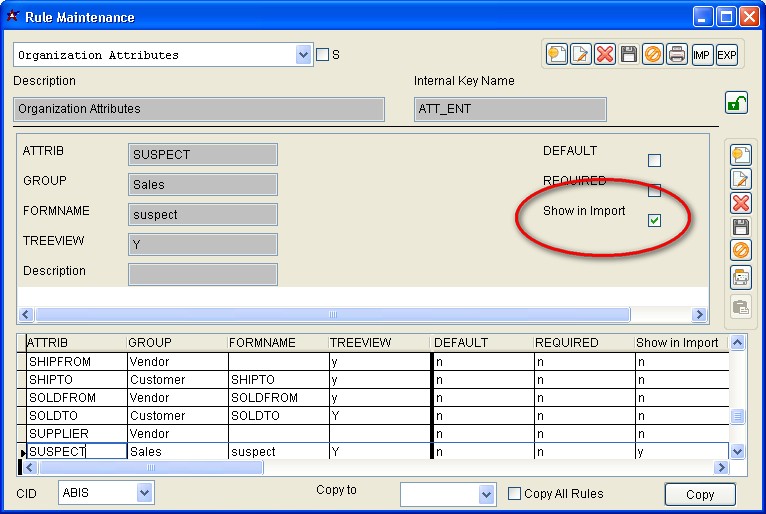The width and height of the screenshot is (766, 514).
Task: Click the Edit pencil icon in right sidebar
Action: point(741,179)
